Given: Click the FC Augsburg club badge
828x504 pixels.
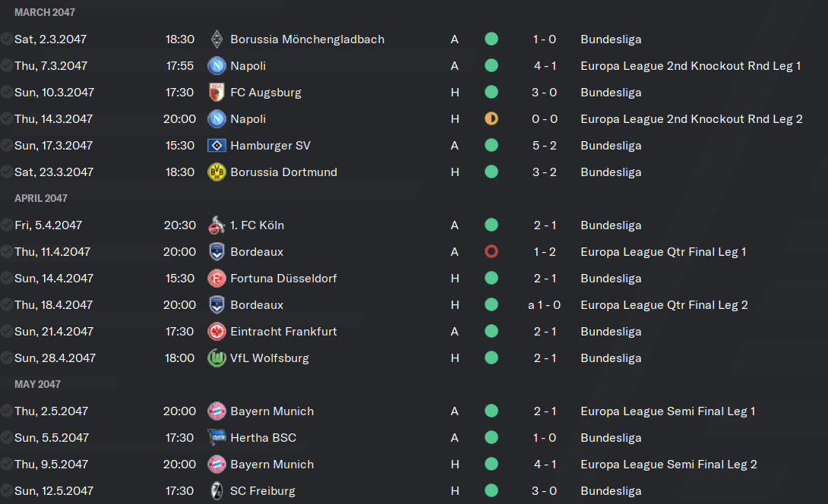Looking at the screenshot, I should 216,93.
